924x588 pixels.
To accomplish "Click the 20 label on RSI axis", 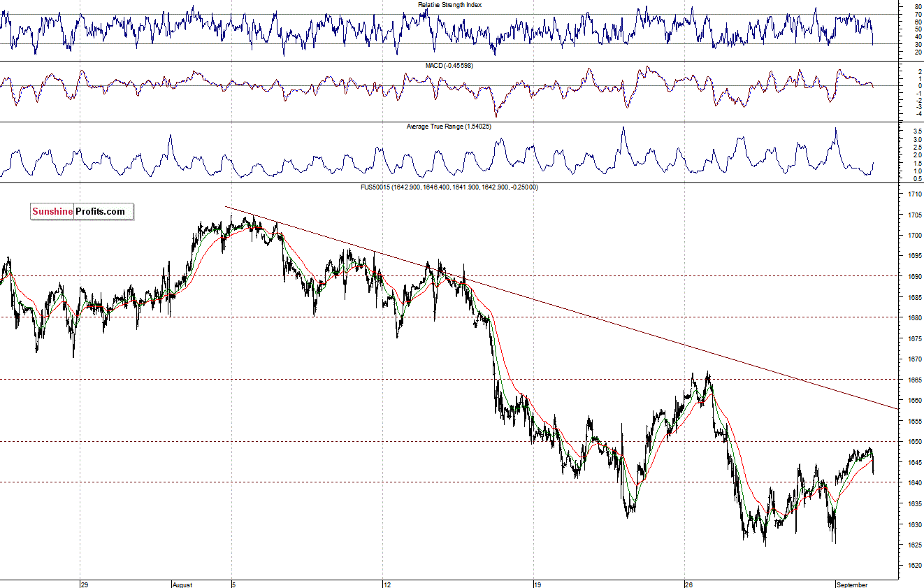I will click(x=917, y=51).
